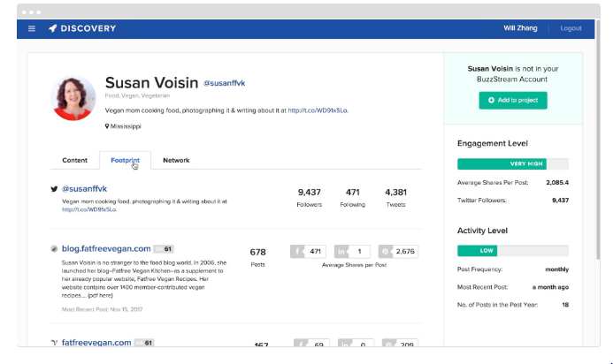Click Susan Voisin's profile photo
613x364 pixels.
[75, 97]
